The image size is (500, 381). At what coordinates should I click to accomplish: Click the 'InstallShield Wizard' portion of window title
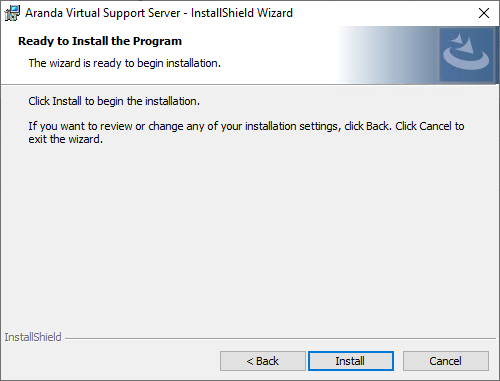(242, 13)
